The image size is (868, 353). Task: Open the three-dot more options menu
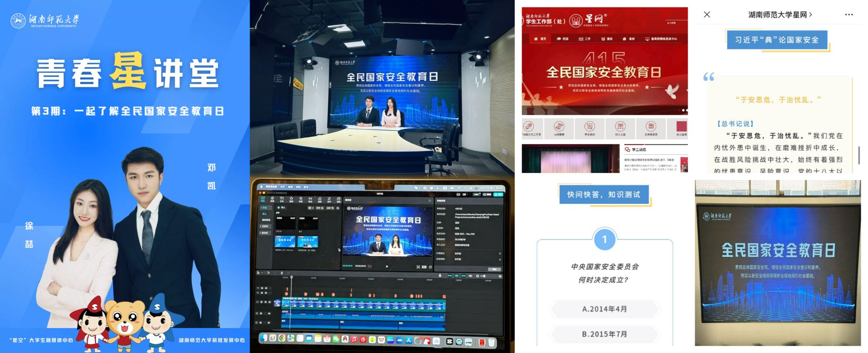tap(849, 14)
